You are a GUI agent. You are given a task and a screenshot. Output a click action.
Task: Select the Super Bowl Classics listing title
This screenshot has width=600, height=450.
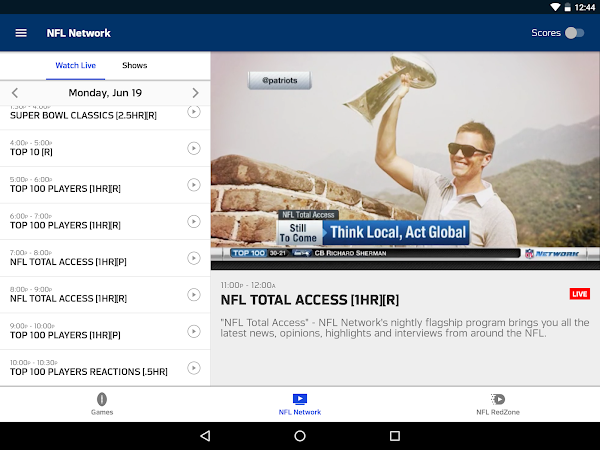click(83, 116)
